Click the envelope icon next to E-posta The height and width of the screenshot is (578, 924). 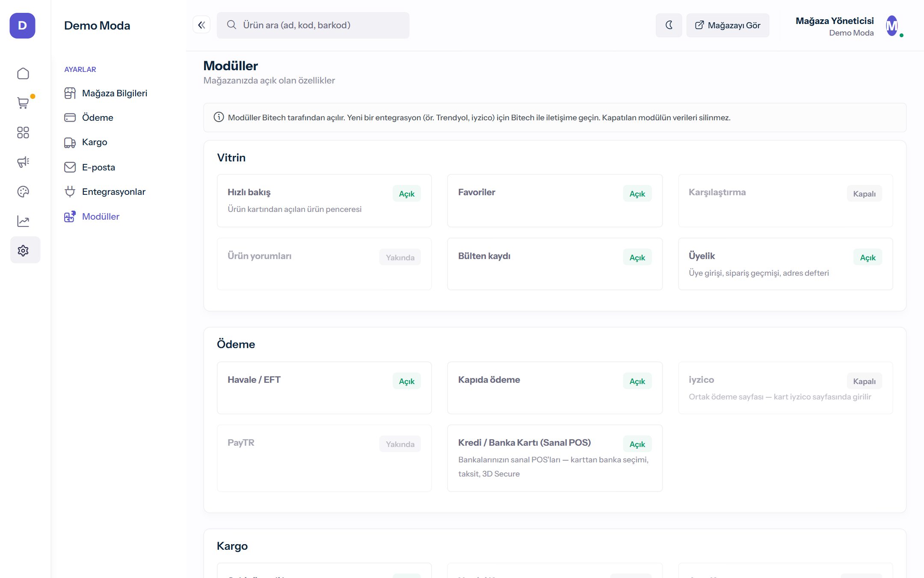coord(70,167)
